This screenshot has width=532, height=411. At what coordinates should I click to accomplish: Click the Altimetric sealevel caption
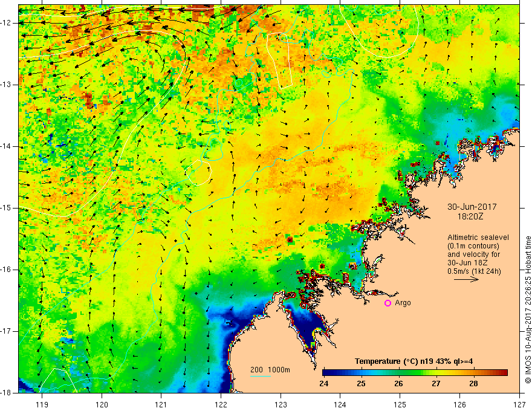click(x=478, y=238)
